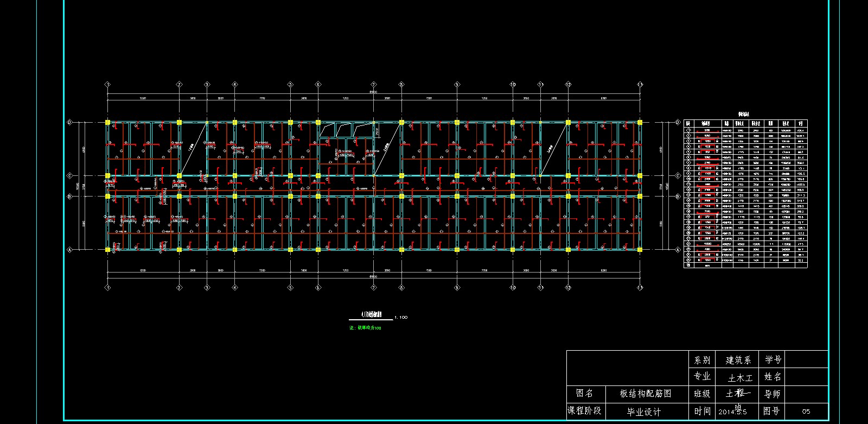Pick axis bubble 5 in bottom row

[290, 288]
